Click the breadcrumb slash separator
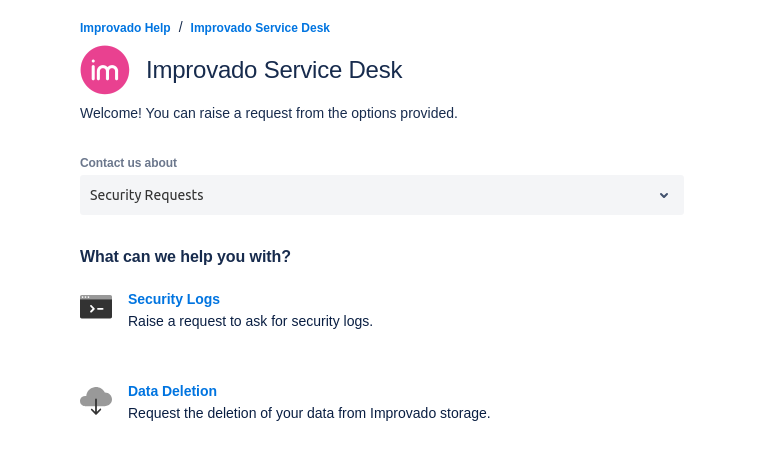The width and height of the screenshot is (782, 472). 181,27
